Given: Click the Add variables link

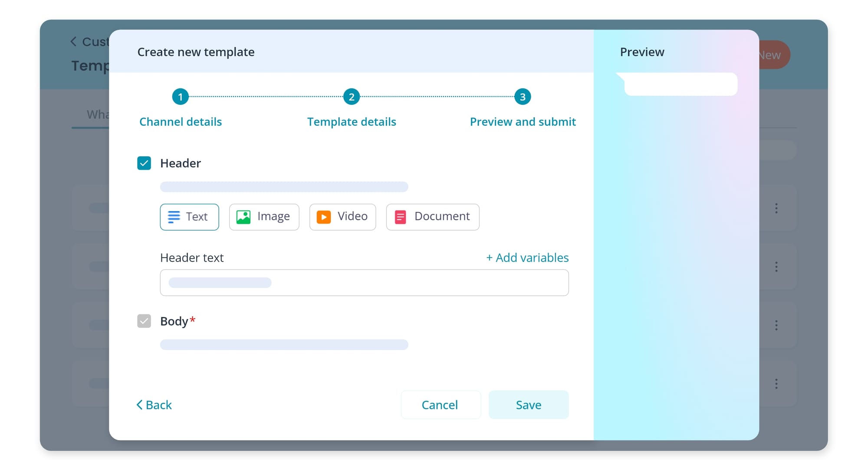Looking at the screenshot, I should tap(527, 258).
